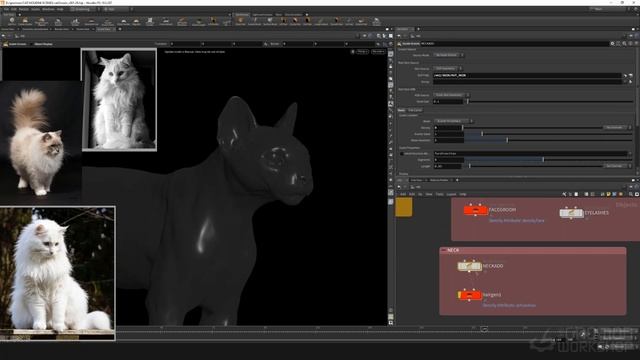Click yellow sticky note icon in network toolbar

pos(609,194)
